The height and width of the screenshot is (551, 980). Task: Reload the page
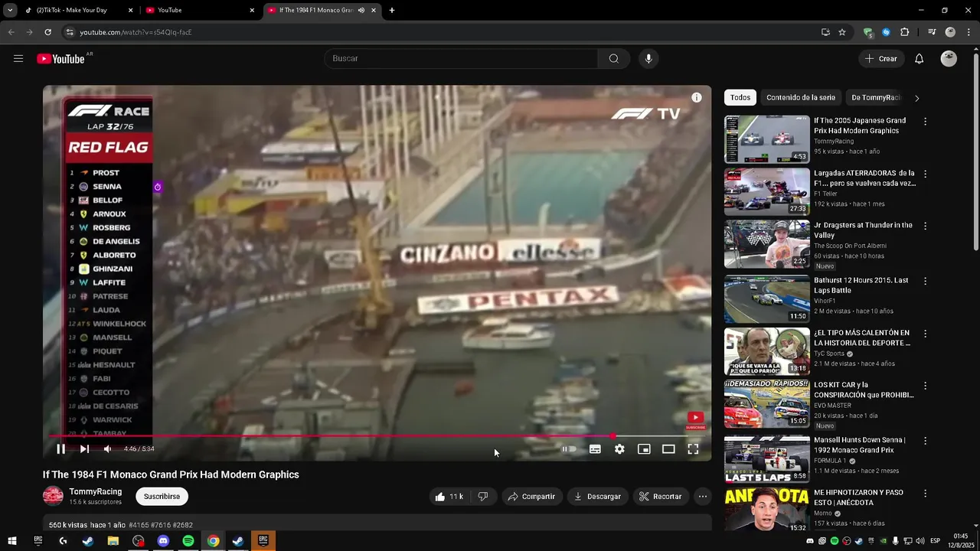47,32
